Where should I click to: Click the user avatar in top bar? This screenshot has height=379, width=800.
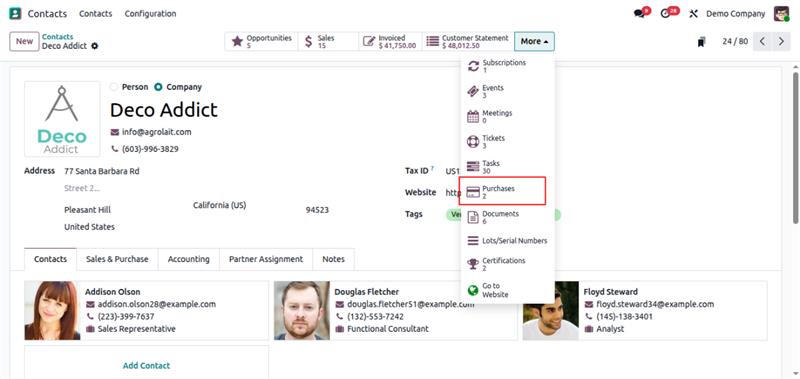[782, 14]
